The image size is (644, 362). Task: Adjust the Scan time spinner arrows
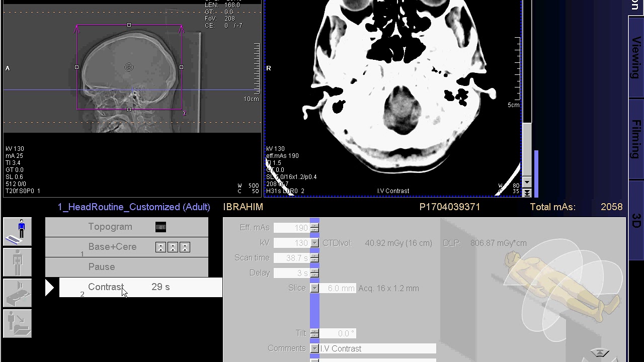[314, 258]
